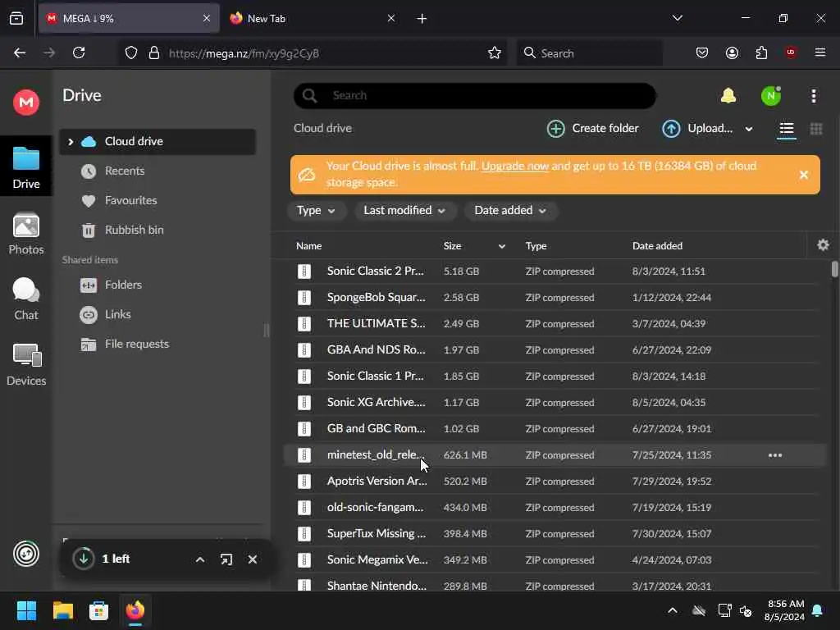Screen dimensions: 840x630
Task: Click the MEGA logo icon
Action: pos(25,102)
